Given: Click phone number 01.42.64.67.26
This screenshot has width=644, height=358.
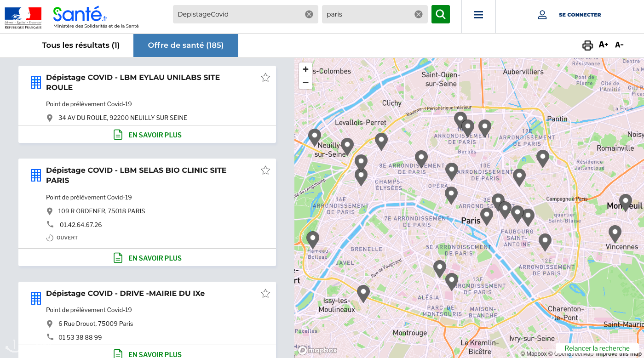Looking at the screenshot, I should [x=81, y=225].
